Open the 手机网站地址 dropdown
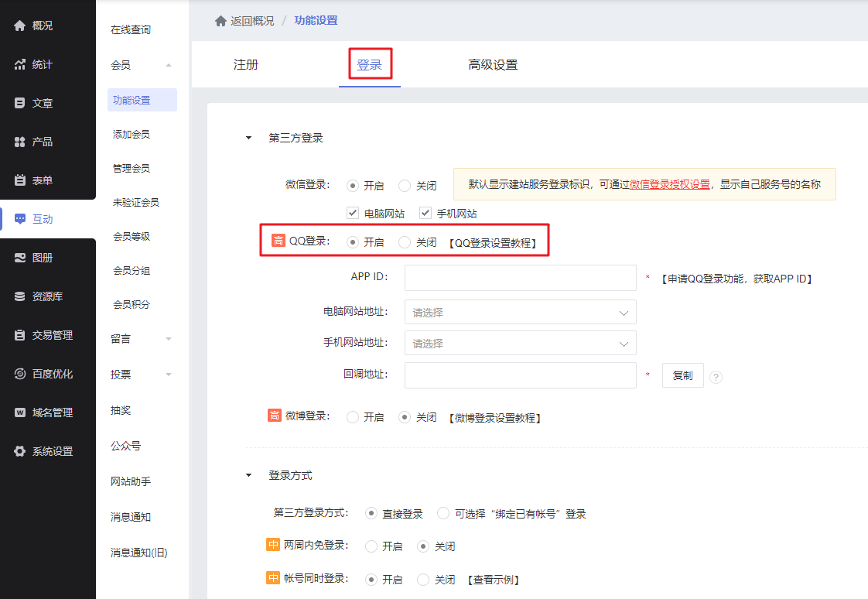This screenshot has width=868, height=599. [x=521, y=344]
